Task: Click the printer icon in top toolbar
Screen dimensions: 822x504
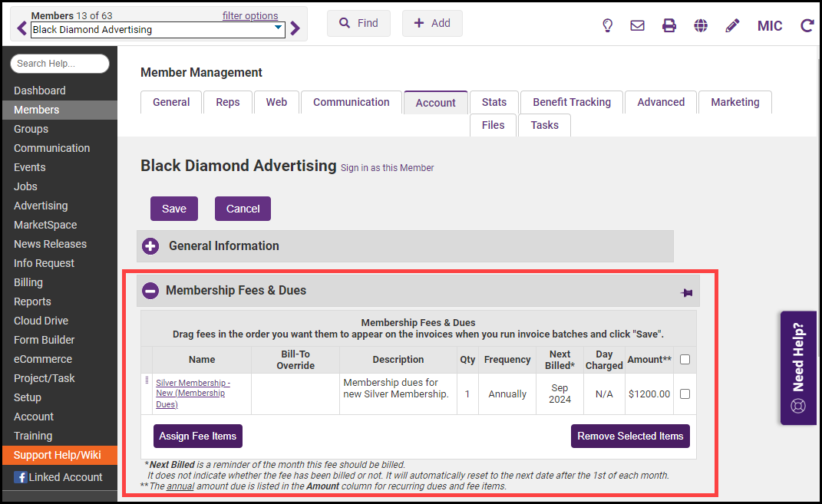Action: [x=669, y=25]
